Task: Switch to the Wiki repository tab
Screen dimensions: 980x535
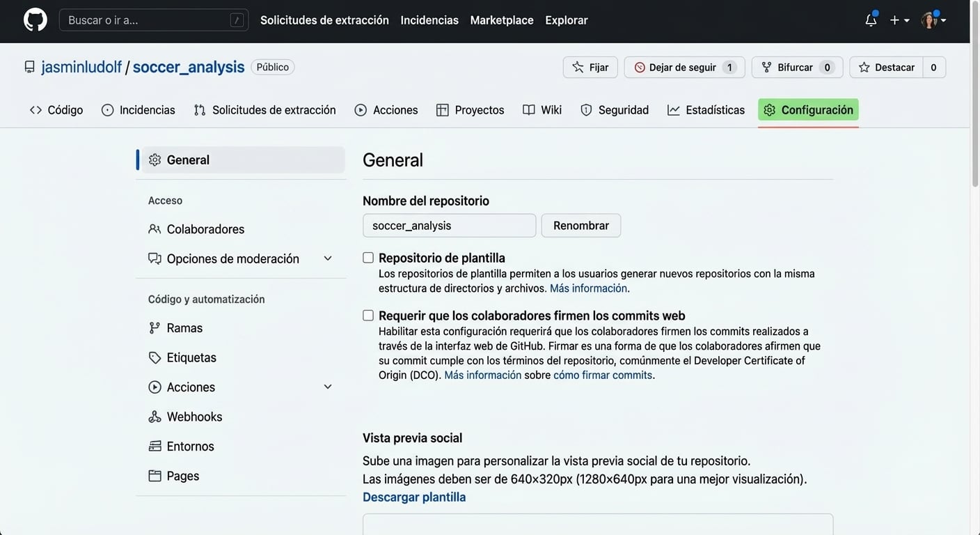Action: (x=542, y=110)
